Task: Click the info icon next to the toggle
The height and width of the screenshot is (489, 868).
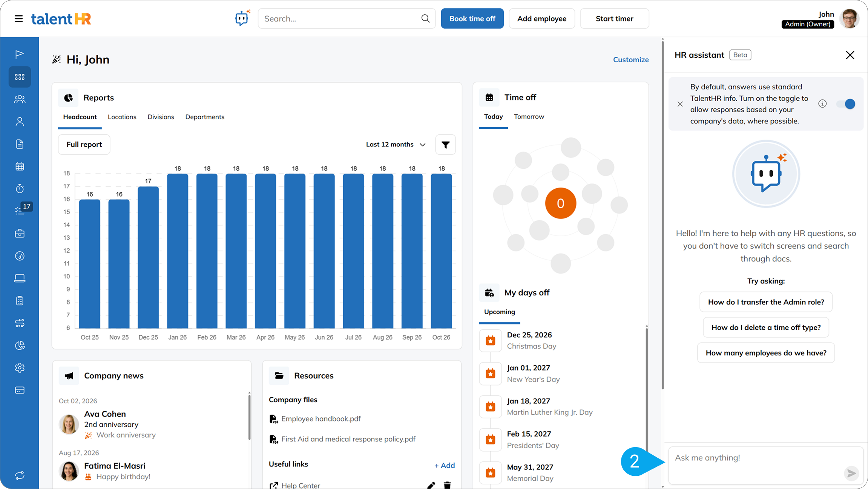Action: tap(822, 104)
